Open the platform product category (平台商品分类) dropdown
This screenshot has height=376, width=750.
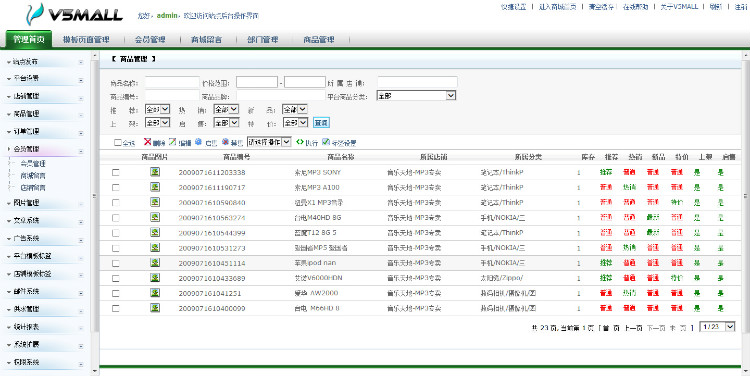coord(416,96)
